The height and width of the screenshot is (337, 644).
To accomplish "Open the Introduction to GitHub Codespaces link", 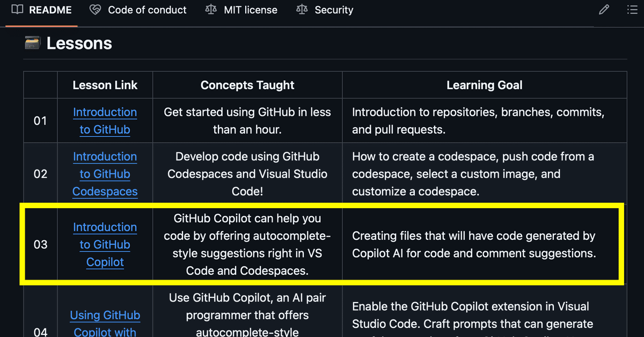I will pyautogui.click(x=105, y=174).
